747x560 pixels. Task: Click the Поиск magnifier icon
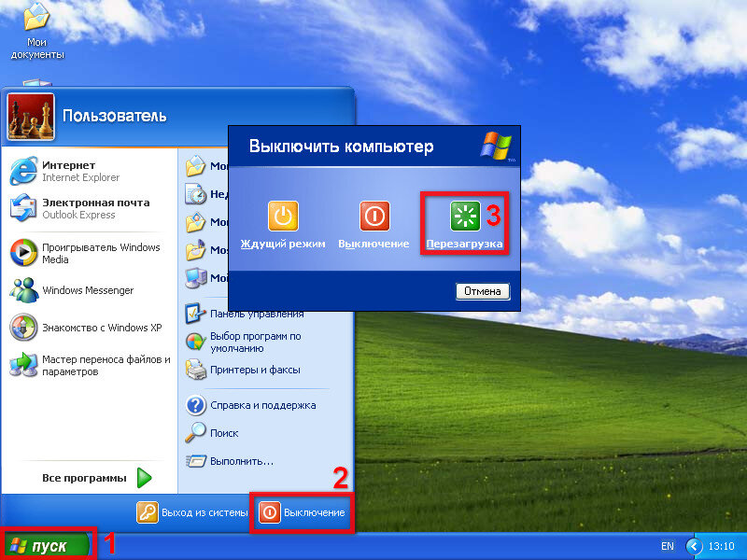pos(195,433)
